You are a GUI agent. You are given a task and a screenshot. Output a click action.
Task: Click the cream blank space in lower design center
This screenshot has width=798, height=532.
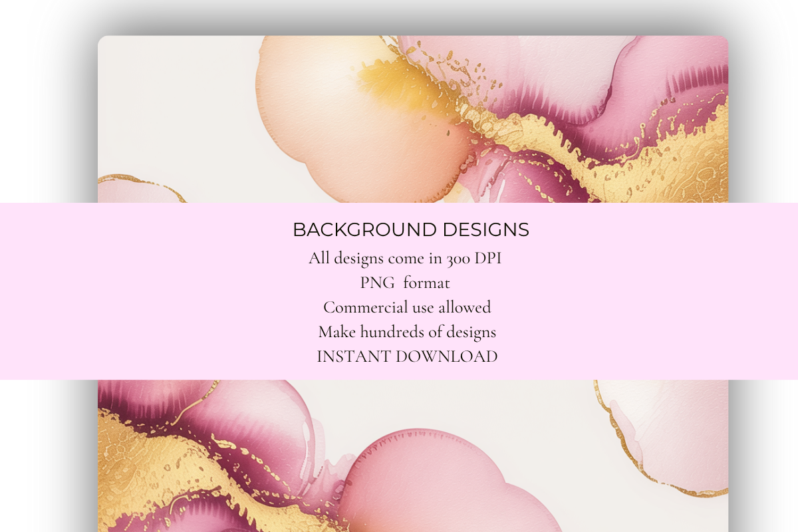pyautogui.click(x=465, y=406)
